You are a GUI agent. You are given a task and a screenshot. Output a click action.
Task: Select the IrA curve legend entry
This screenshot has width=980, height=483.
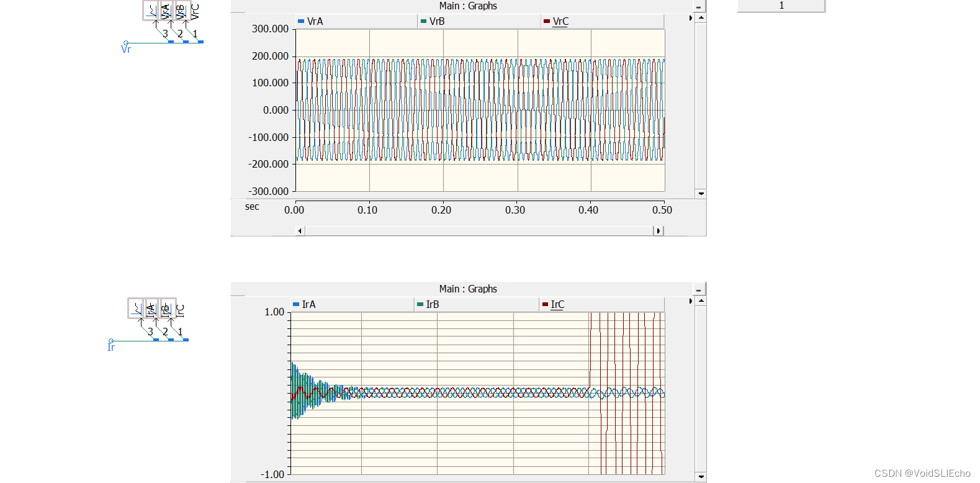point(351,305)
